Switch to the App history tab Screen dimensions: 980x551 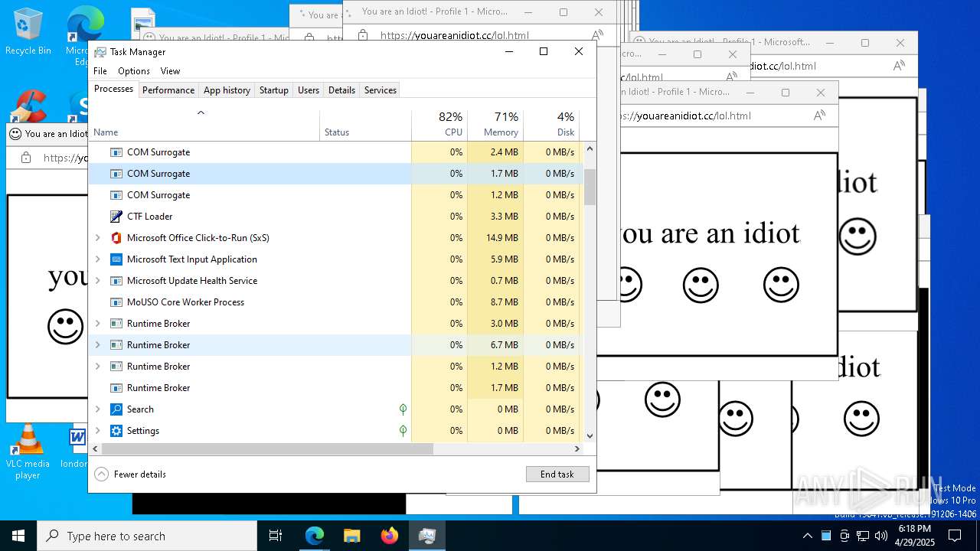point(227,90)
